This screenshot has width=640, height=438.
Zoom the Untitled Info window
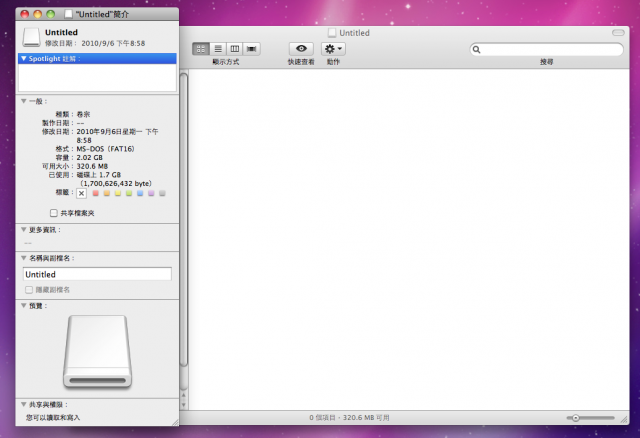pyautogui.click(x=51, y=14)
